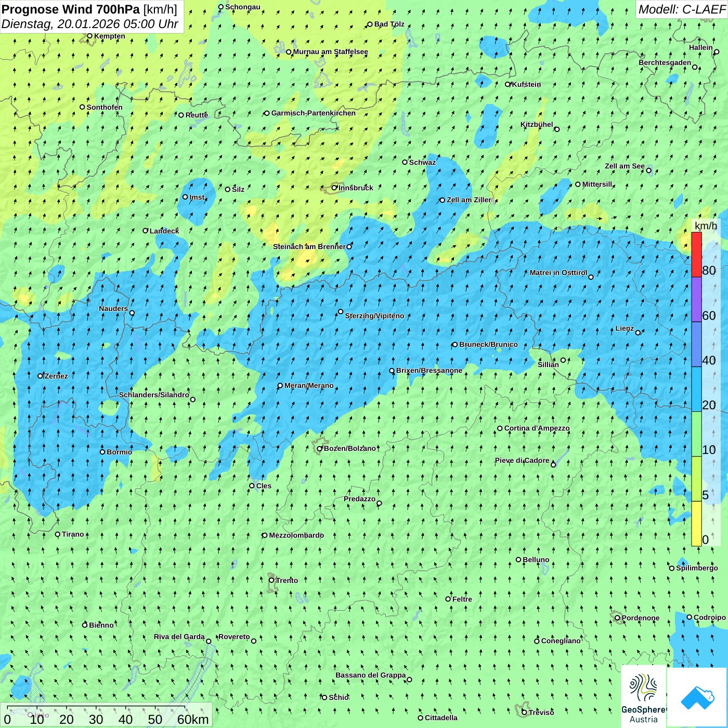The height and width of the screenshot is (728, 728).
Task: Click the yellow legend color between 0 and 5
Action: [x=696, y=524]
